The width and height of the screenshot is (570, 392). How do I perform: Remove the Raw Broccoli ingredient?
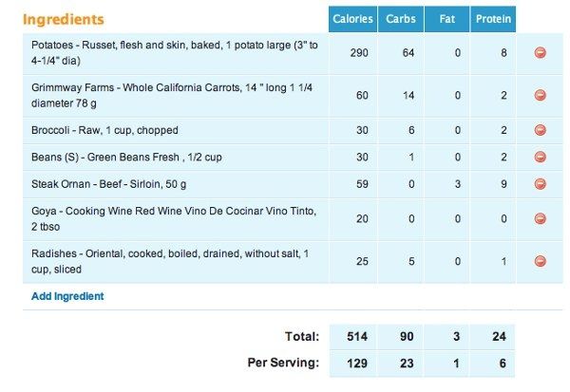click(x=540, y=130)
